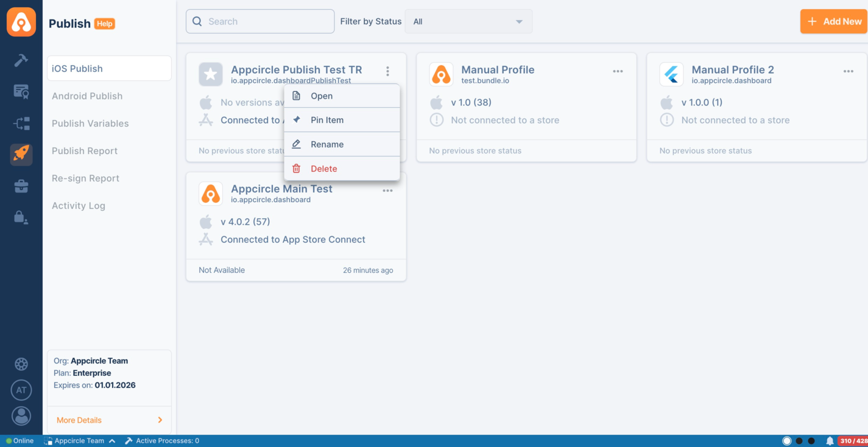This screenshot has width=868, height=447.
Task: Open the organization settings wheel icon
Action: coord(21,364)
